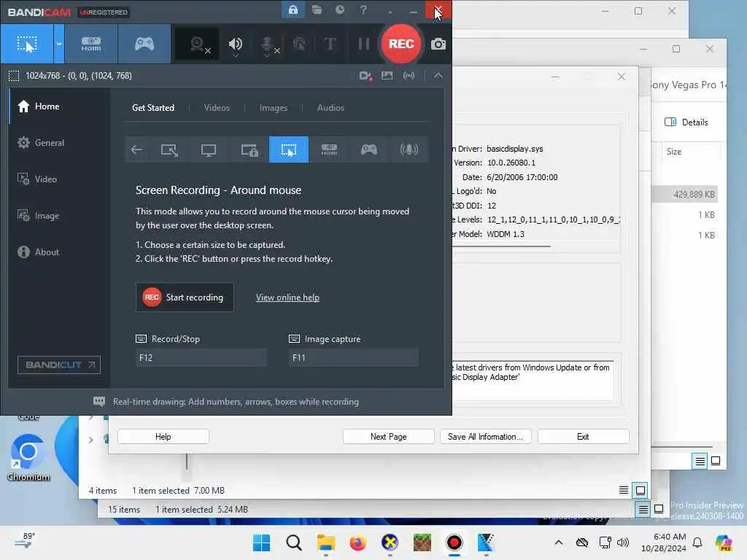This screenshot has width=747, height=560.
Task: Click the pause recording button
Action: (x=363, y=44)
